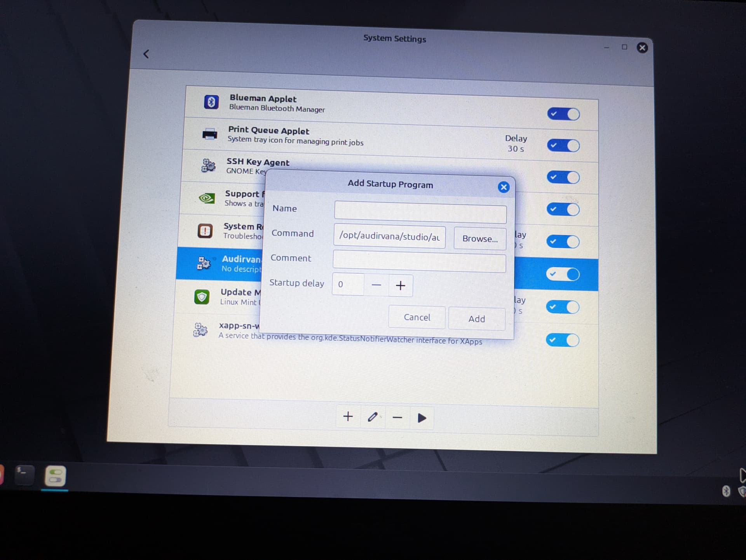Click the NVIDIA Support entry icon
This screenshot has width=746, height=560.
click(207, 198)
